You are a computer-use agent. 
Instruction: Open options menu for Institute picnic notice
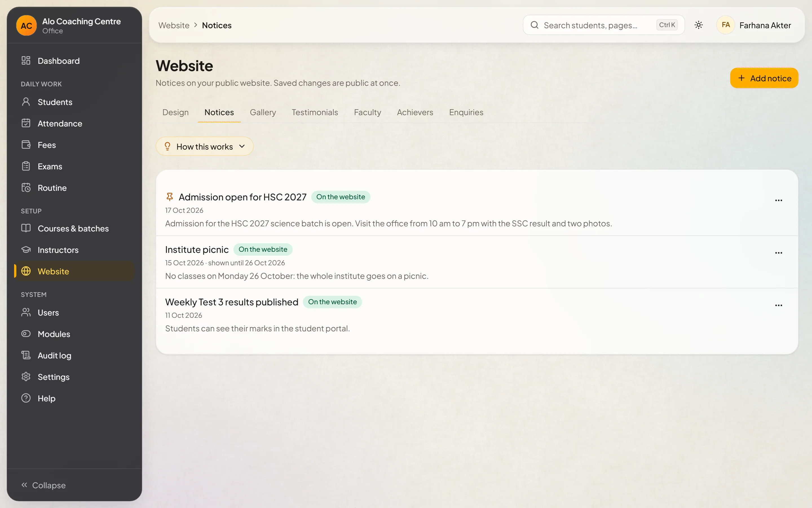[778, 253]
